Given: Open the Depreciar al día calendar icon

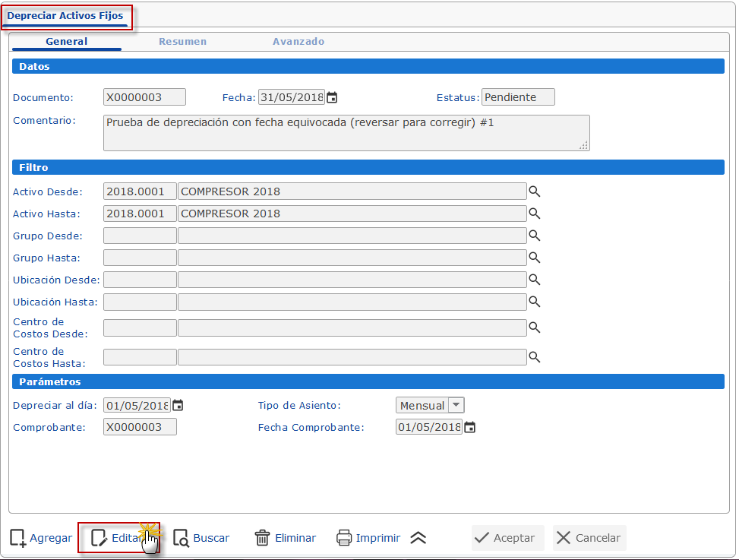Looking at the screenshot, I should pyautogui.click(x=177, y=405).
